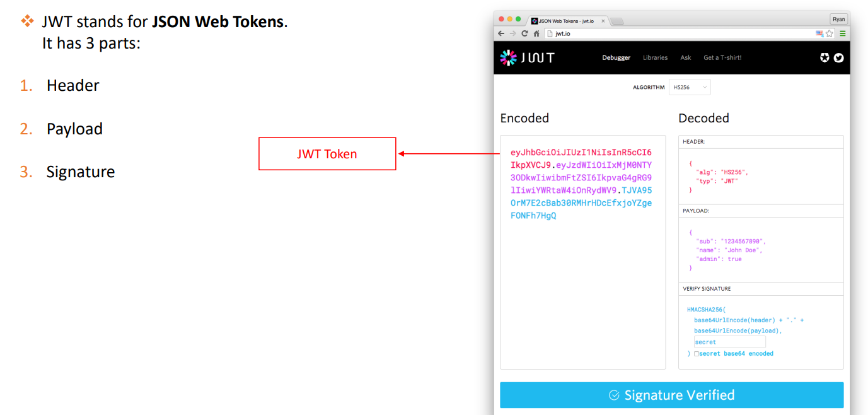Click the Auth0 star badge icon
This screenshot has width=868, height=415.
[x=825, y=57]
